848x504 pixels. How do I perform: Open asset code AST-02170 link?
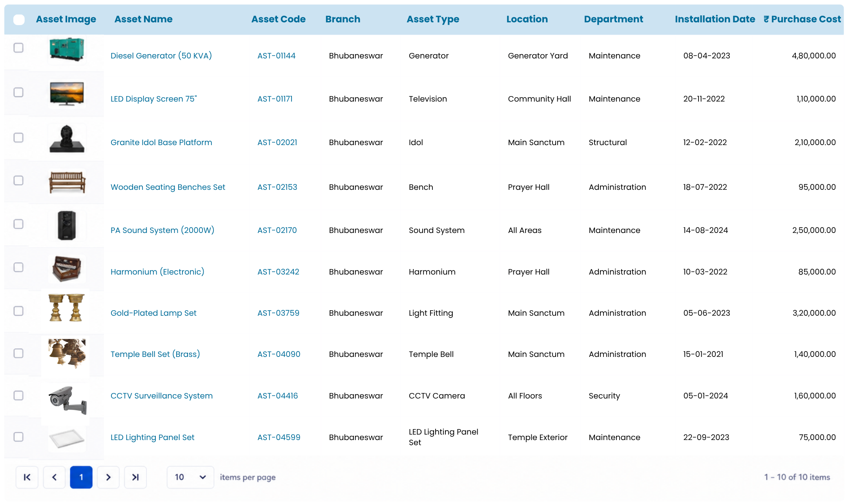pos(277,230)
